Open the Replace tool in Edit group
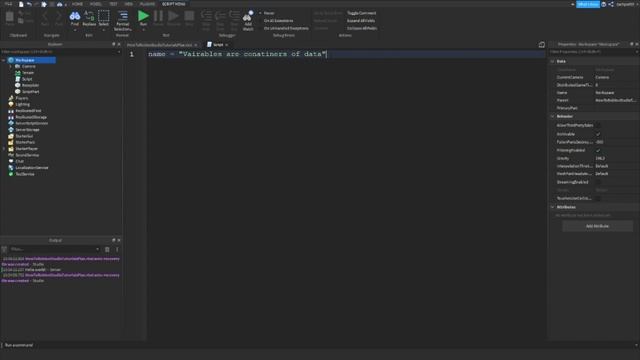The width and height of the screenshot is (640, 360). click(x=89, y=18)
